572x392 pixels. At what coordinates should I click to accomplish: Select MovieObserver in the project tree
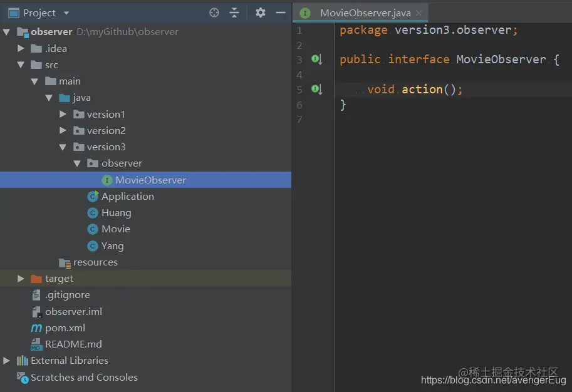[145, 180]
